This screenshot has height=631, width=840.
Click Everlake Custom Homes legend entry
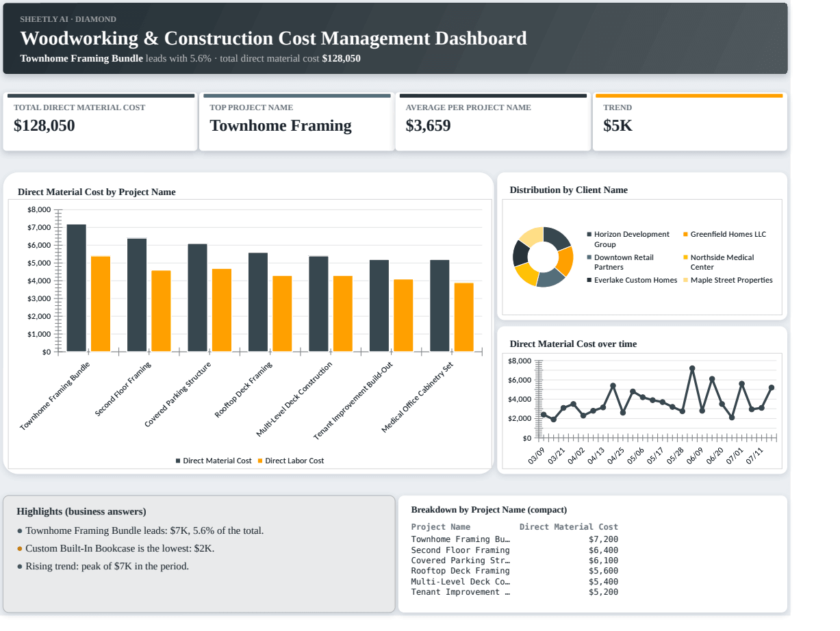point(632,280)
